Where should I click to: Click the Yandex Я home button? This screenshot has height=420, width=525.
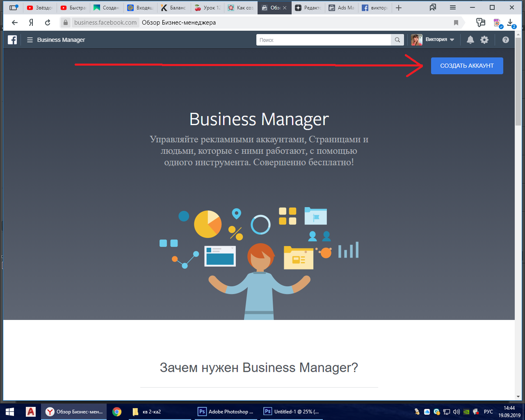[x=31, y=22]
